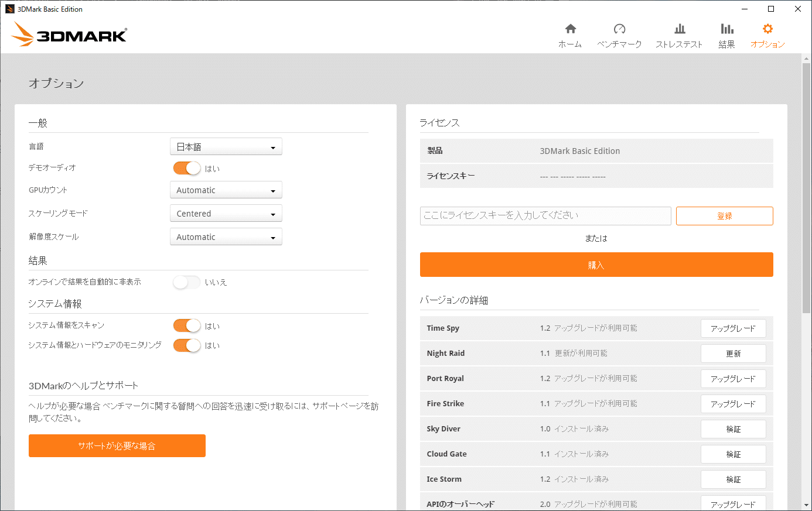Click the 一般 section heading

tap(38, 123)
